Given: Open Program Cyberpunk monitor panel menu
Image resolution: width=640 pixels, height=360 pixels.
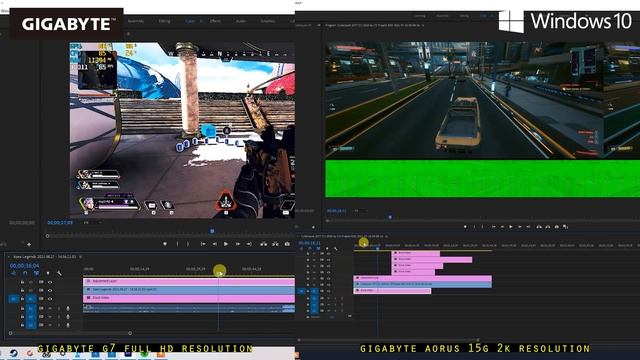Looking at the screenshot, I should [423, 25].
